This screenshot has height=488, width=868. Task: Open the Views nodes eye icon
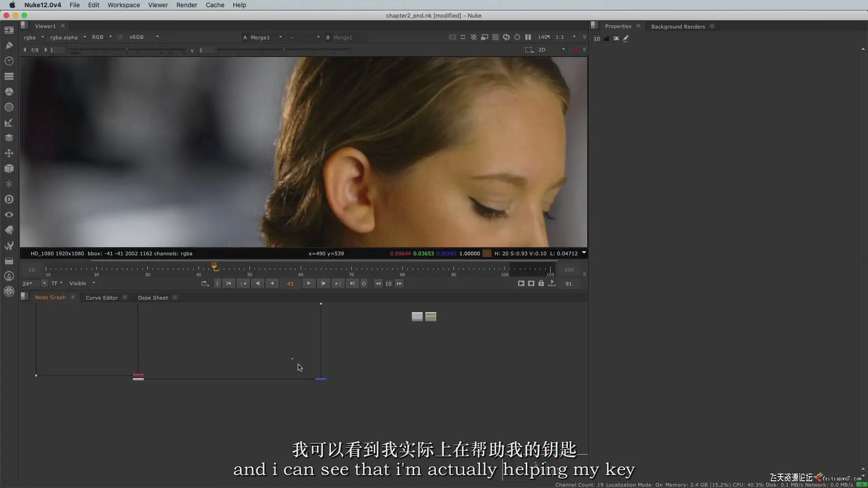pos(9,215)
